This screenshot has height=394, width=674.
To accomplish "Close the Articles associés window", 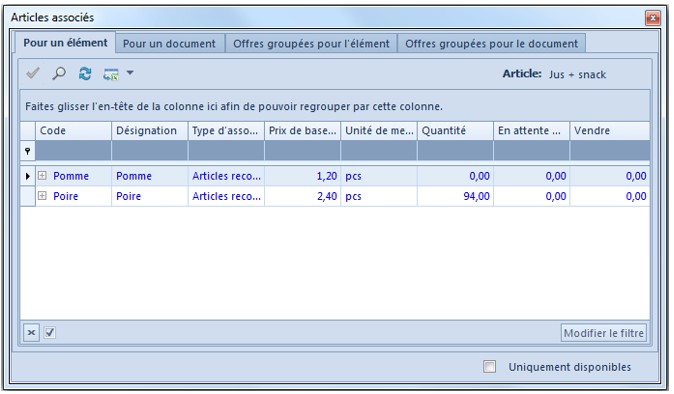I will [x=653, y=18].
